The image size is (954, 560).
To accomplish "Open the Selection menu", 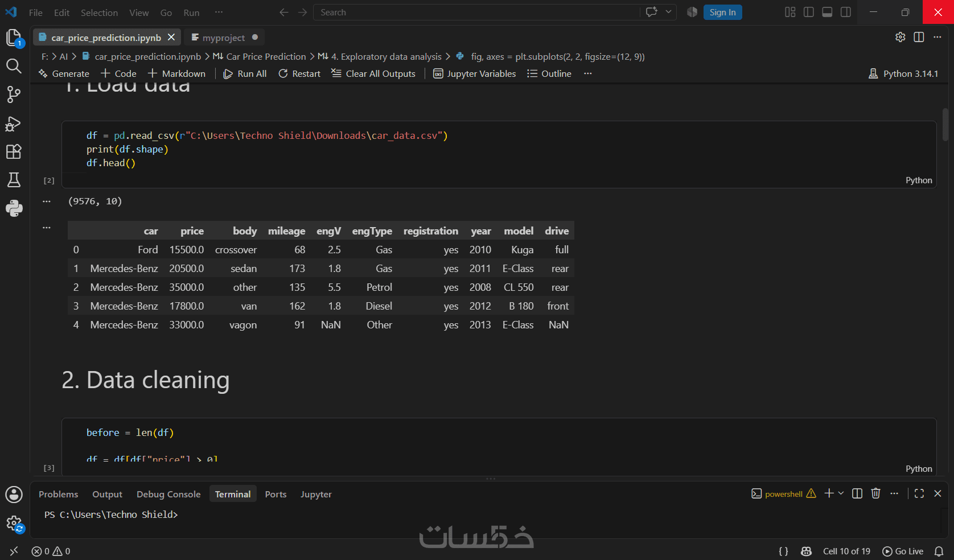I will coord(99,13).
